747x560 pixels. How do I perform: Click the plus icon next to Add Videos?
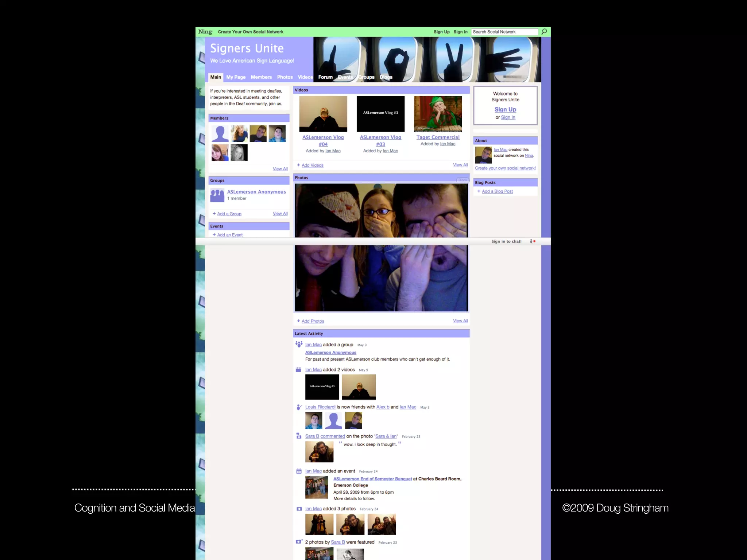[x=298, y=165]
